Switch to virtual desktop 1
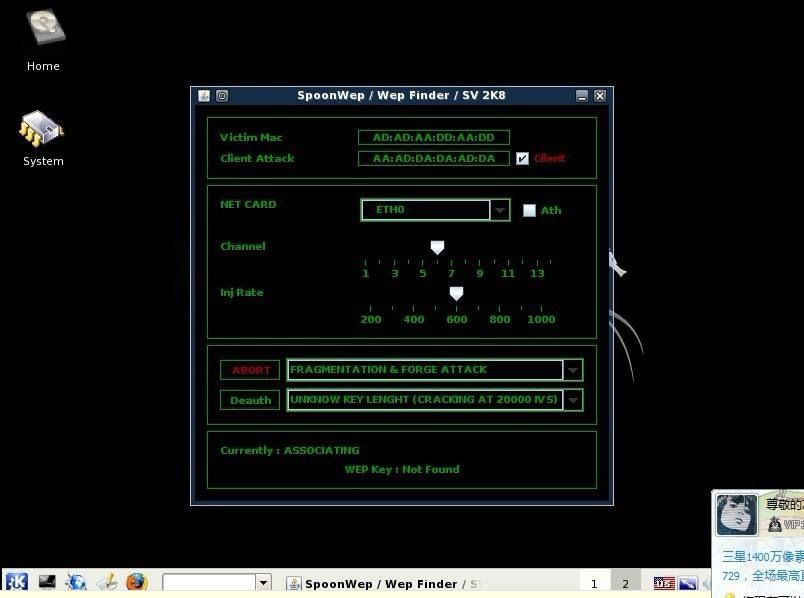This screenshot has height=598, width=804. pyautogui.click(x=594, y=583)
